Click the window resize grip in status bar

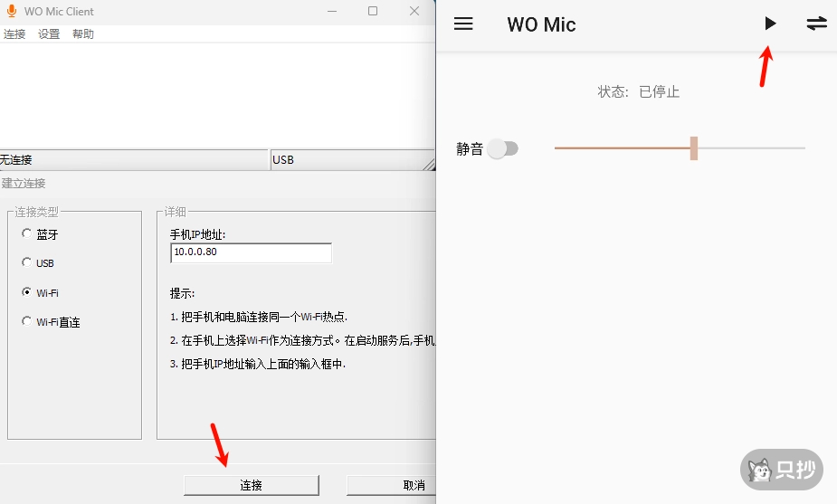(429, 165)
